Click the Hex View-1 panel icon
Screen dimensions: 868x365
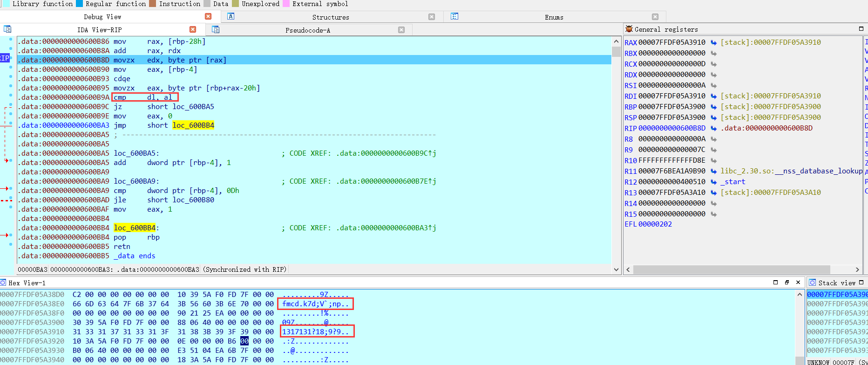3,282
